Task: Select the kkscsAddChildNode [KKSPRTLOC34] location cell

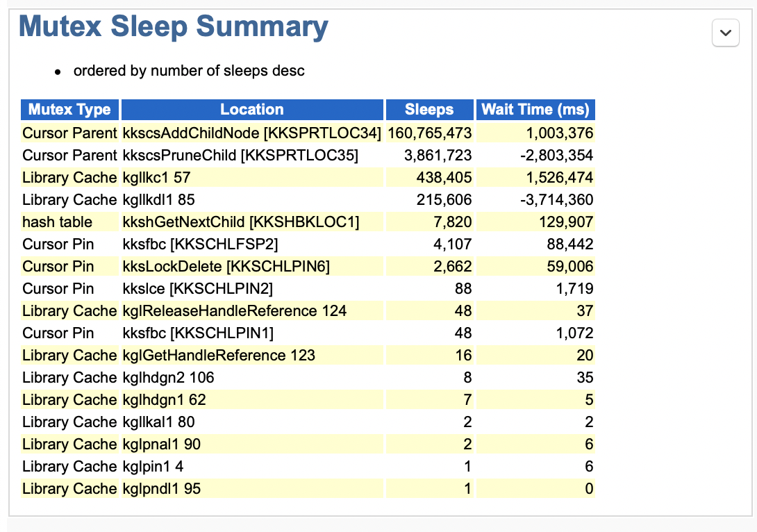Action: pyautogui.click(x=251, y=133)
